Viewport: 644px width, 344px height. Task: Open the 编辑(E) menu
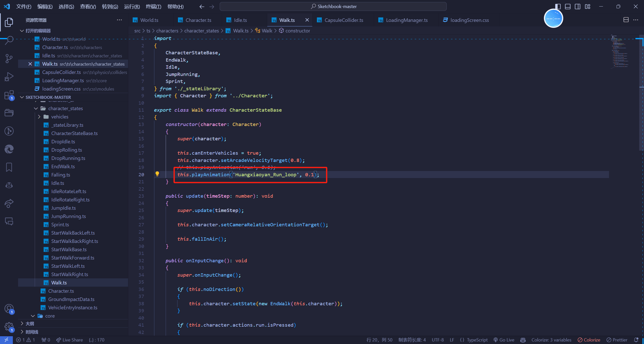pyautogui.click(x=45, y=7)
